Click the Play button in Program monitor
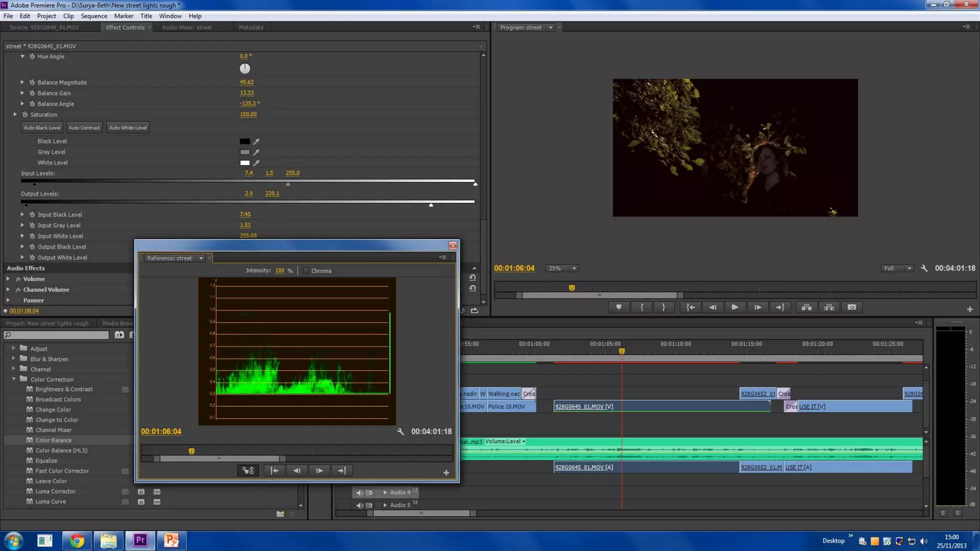 (x=735, y=308)
